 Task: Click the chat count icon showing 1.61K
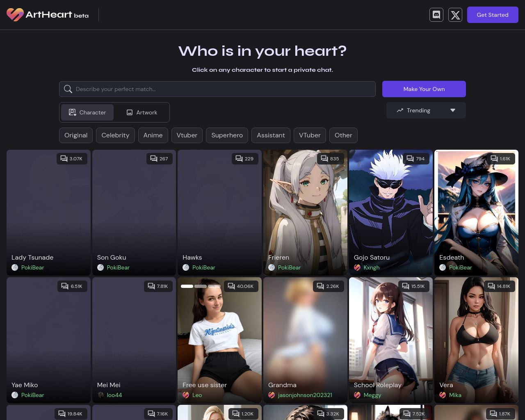pyautogui.click(x=494, y=158)
